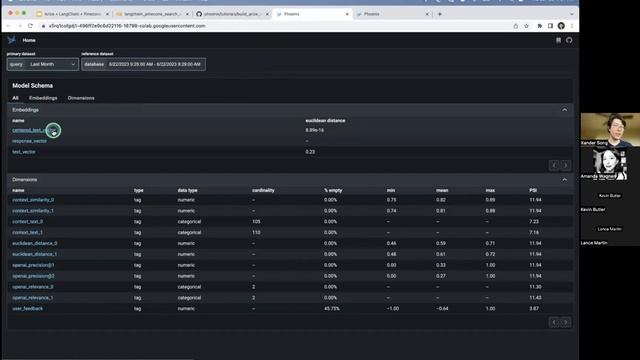Viewport: 640px width, 360px height.
Task: Go to next page of Embeddings table
Action: pos(565,165)
